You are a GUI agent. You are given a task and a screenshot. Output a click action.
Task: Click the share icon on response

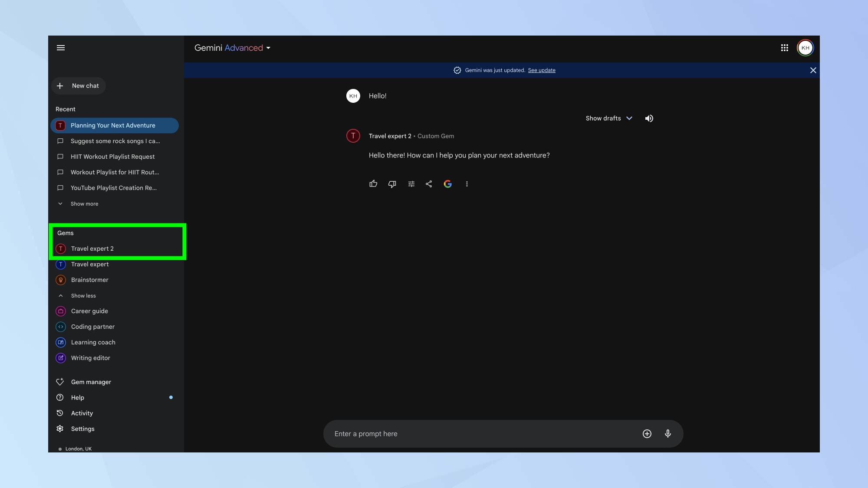[x=429, y=183]
